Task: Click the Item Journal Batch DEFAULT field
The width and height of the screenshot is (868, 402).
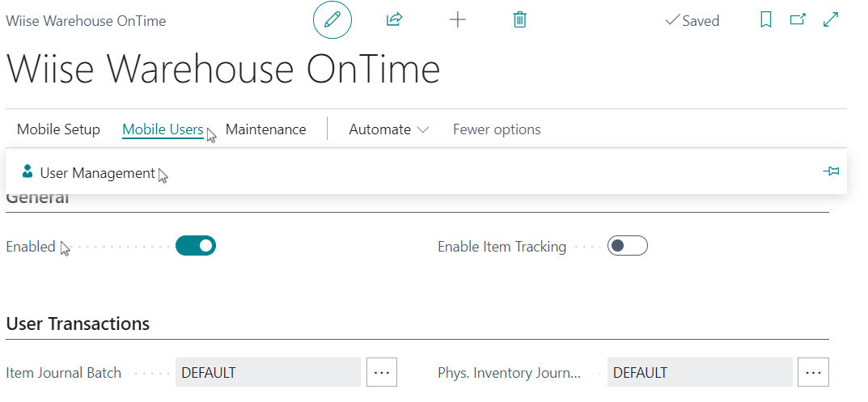Action: click(268, 372)
